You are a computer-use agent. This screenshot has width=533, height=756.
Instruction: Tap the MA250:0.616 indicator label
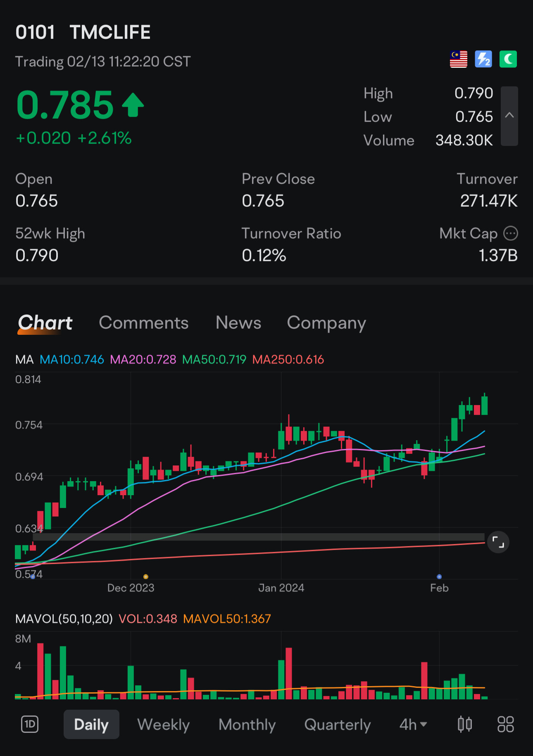288,359
